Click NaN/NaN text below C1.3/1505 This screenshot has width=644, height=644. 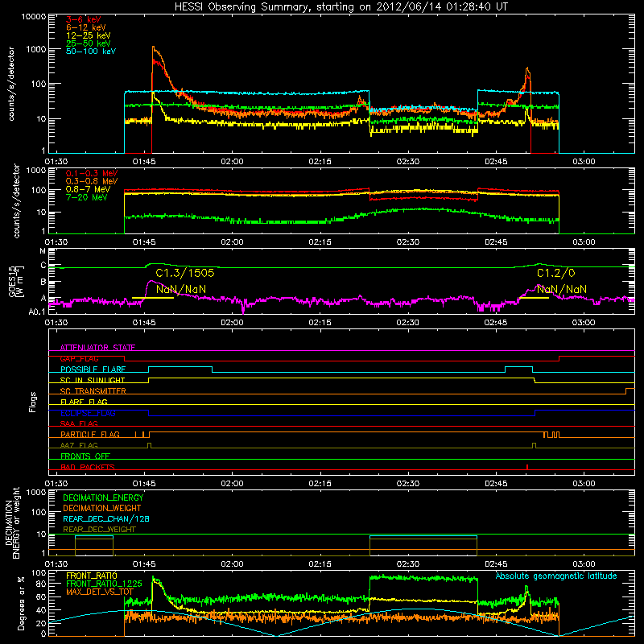coord(180,289)
